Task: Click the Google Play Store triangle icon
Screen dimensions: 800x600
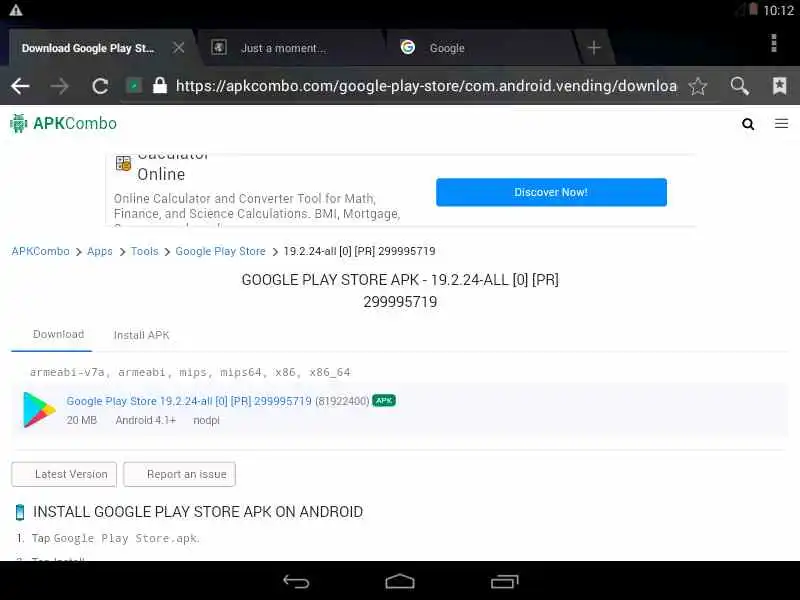Action: coord(39,410)
